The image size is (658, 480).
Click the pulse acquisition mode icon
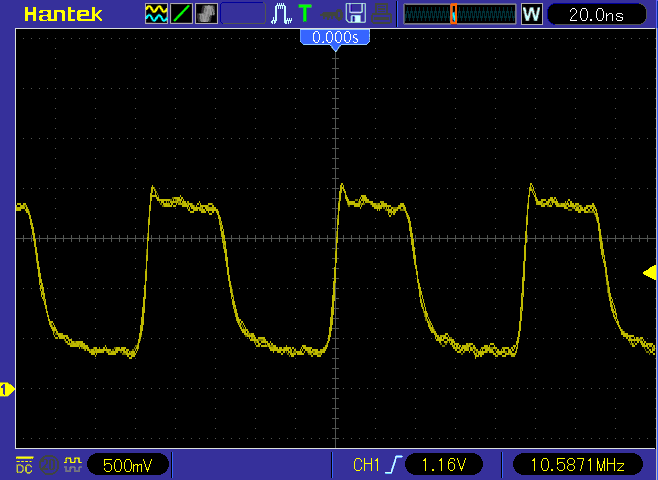click(x=281, y=13)
